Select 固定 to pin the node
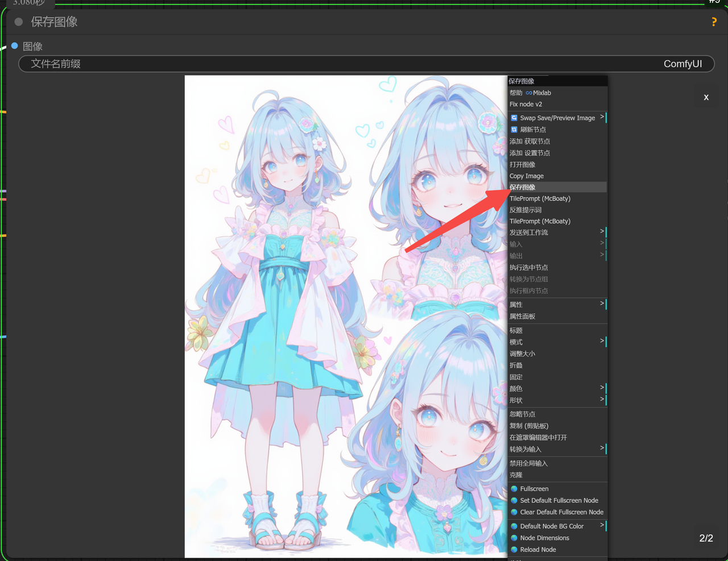Viewport: 728px width, 561px height. pos(557,377)
